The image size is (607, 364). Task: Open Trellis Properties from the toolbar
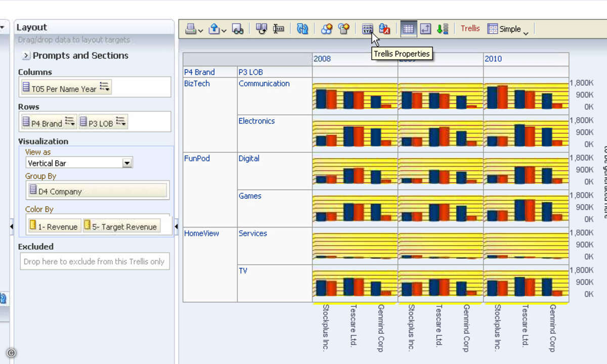[x=368, y=29]
